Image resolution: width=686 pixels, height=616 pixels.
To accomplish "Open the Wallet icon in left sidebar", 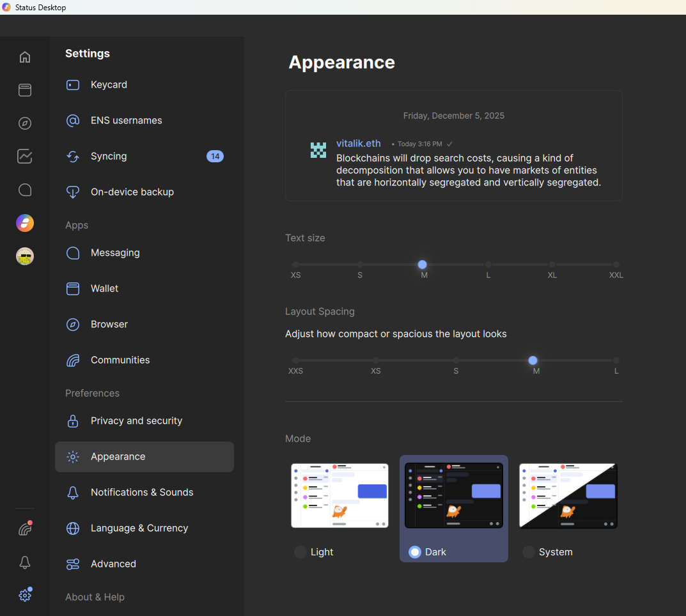I will (x=25, y=90).
